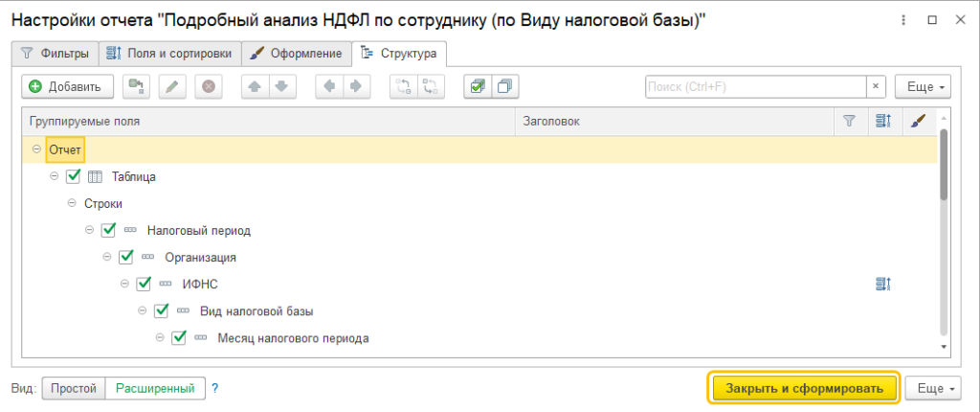Click the scrollbar up arrow
This screenshot has height=412, width=980.
[x=944, y=117]
